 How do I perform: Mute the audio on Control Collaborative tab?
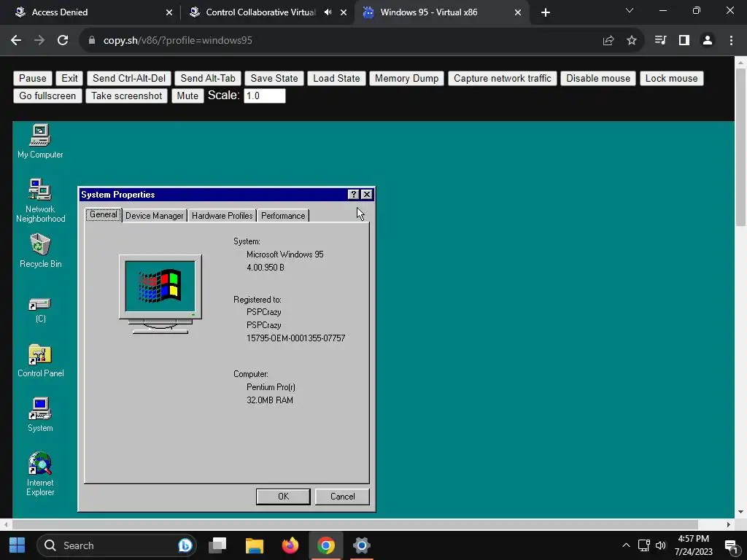tap(328, 12)
